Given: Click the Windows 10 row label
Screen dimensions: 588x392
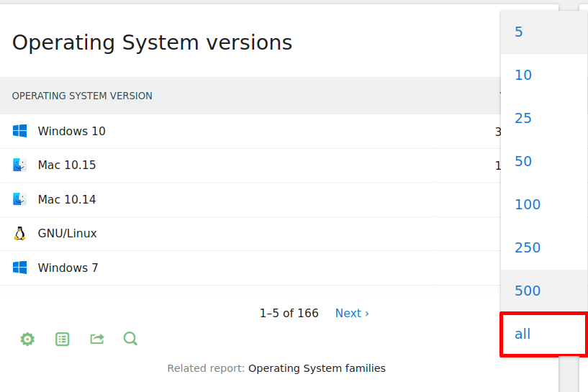Looking at the screenshot, I should pos(72,131).
